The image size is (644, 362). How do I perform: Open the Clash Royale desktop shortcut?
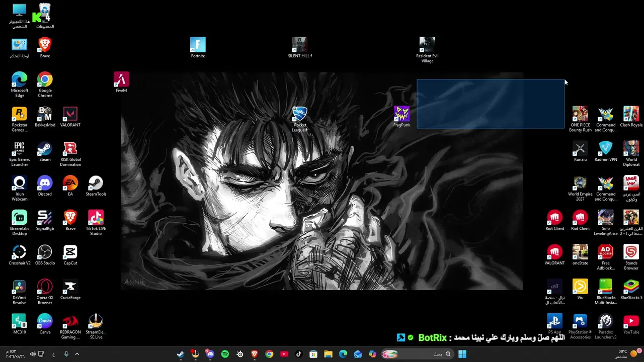[x=631, y=117]
